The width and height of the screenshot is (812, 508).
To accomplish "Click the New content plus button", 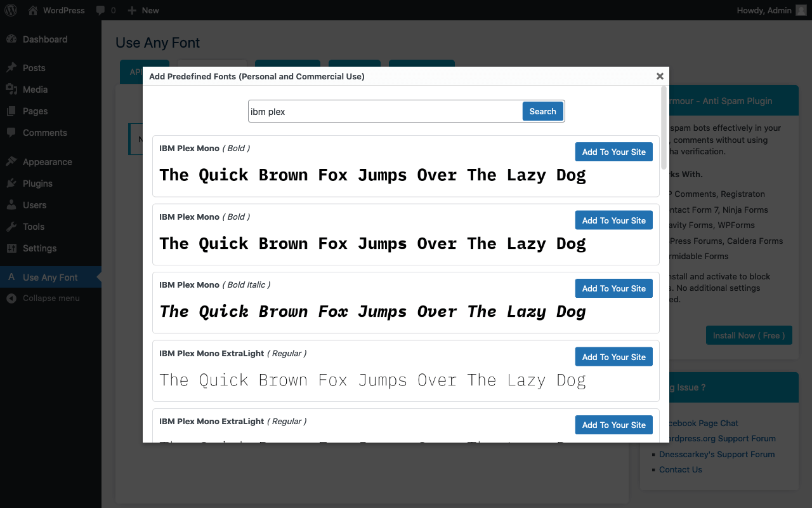I will point(143,10).
